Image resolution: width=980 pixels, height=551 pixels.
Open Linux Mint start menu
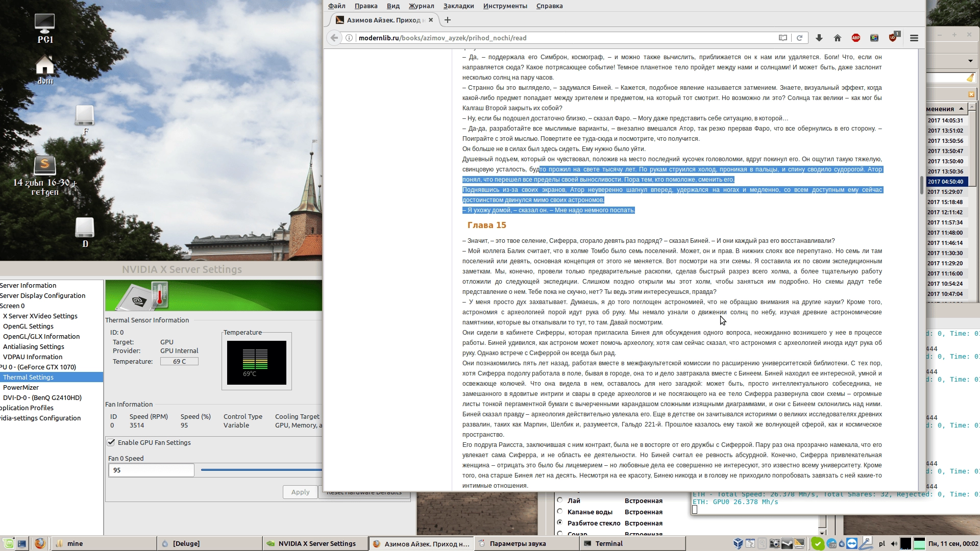[8, 543]
